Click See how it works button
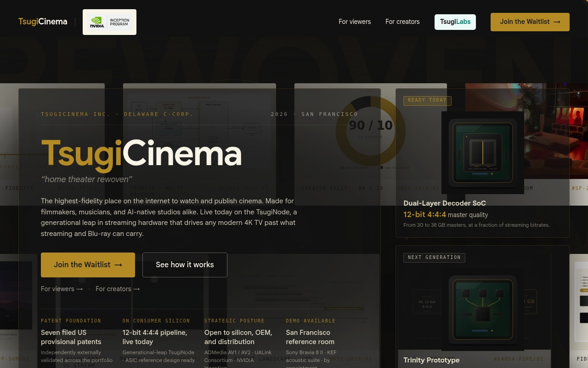This screenshot has width=588, height=368. click(185, 265)
